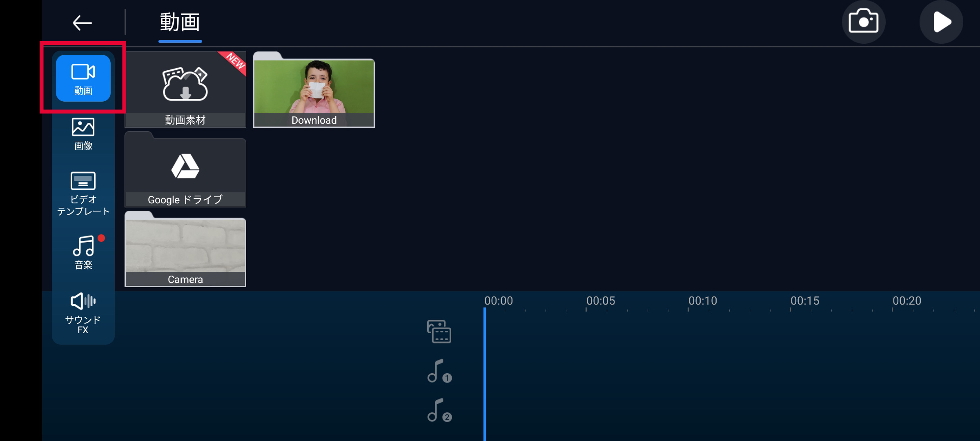Click the 00:05 timeline marker

pos(600,301)
